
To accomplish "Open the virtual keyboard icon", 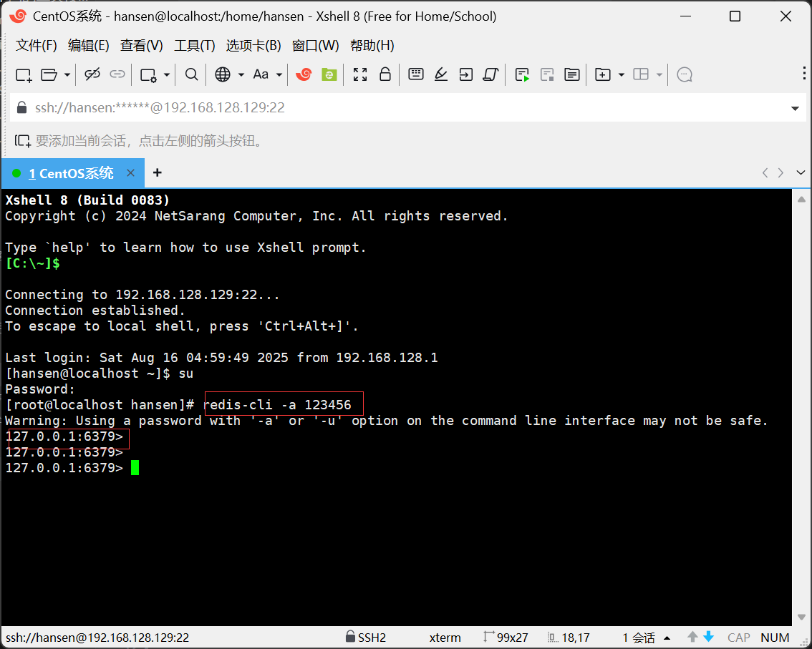I will coord(416,74).
